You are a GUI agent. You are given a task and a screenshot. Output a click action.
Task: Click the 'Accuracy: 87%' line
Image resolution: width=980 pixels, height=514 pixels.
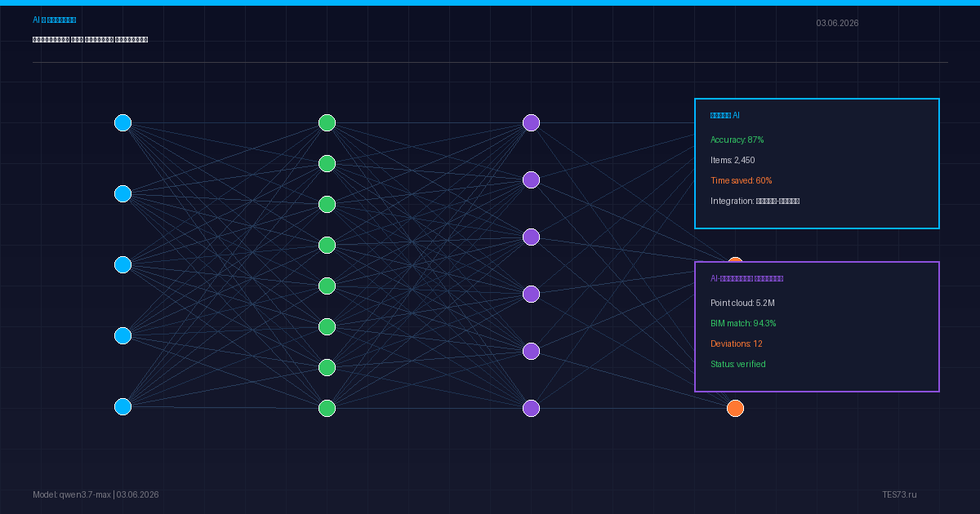pos(737,140)
